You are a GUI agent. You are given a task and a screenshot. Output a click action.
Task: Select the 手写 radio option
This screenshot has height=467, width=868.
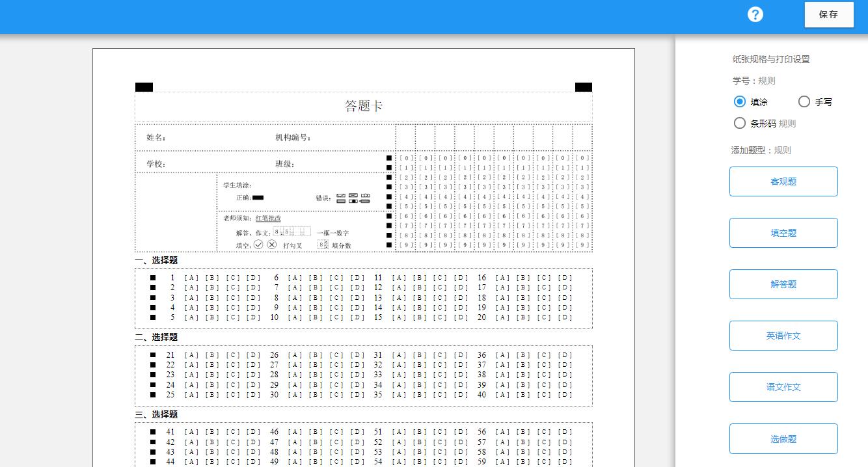pos(804,101)
